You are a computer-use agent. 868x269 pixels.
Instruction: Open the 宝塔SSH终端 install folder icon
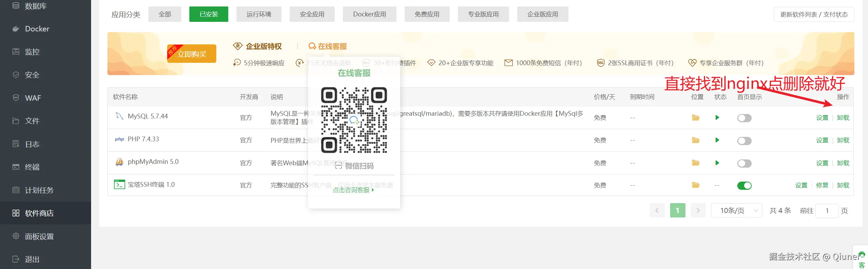696,185
